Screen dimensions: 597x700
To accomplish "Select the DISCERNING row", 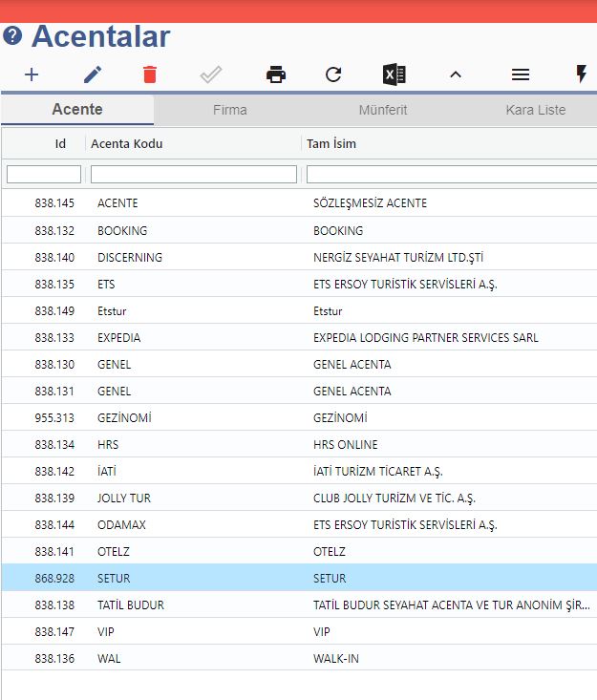I will point(299,258).
